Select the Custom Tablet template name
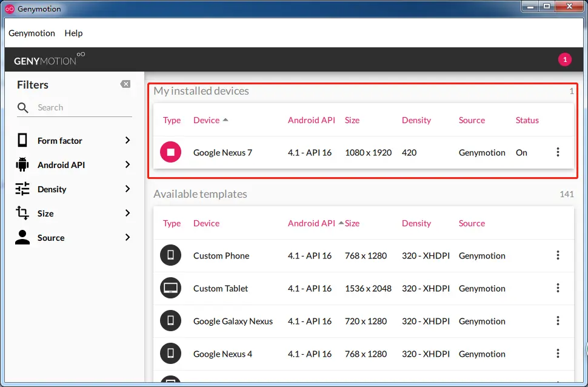 [221, 288]
